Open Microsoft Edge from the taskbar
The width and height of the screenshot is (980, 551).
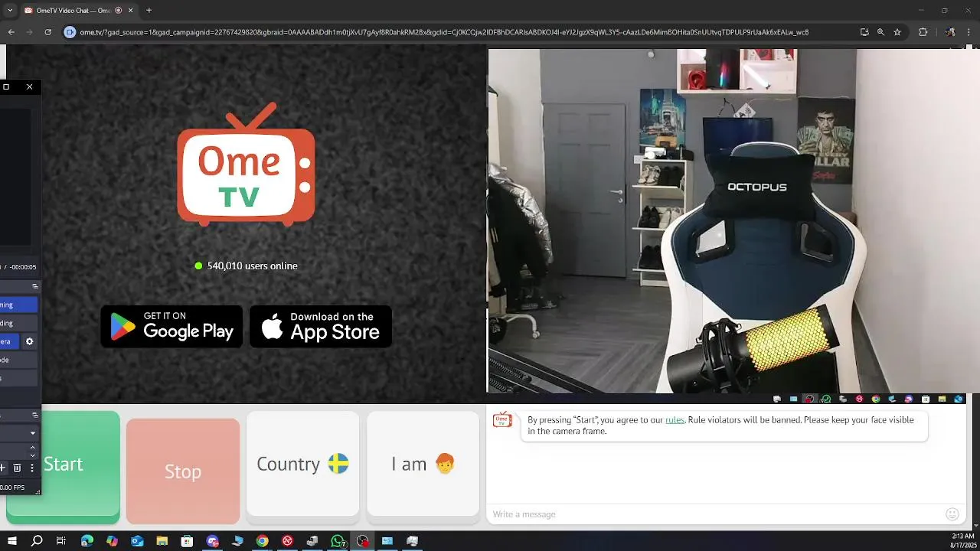(87, 541)
